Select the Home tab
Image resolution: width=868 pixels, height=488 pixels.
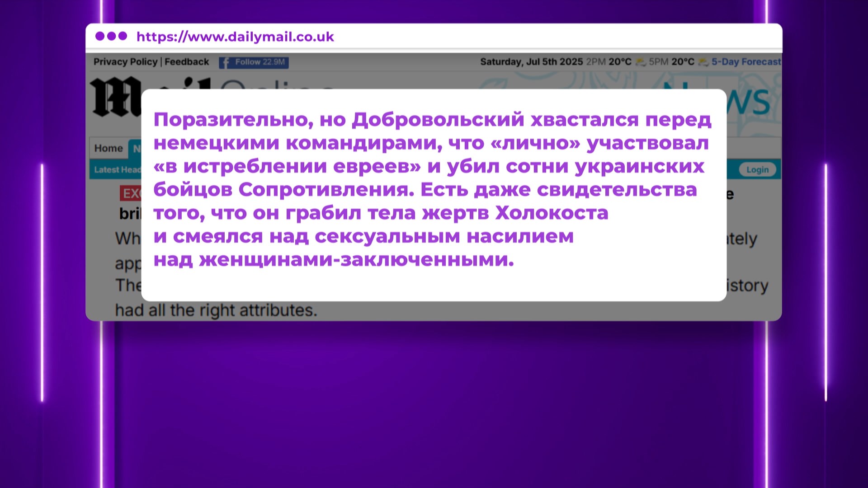point(108,149)
